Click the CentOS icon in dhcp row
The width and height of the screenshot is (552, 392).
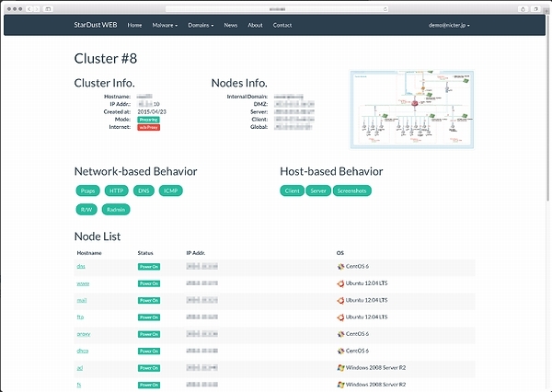341,350
